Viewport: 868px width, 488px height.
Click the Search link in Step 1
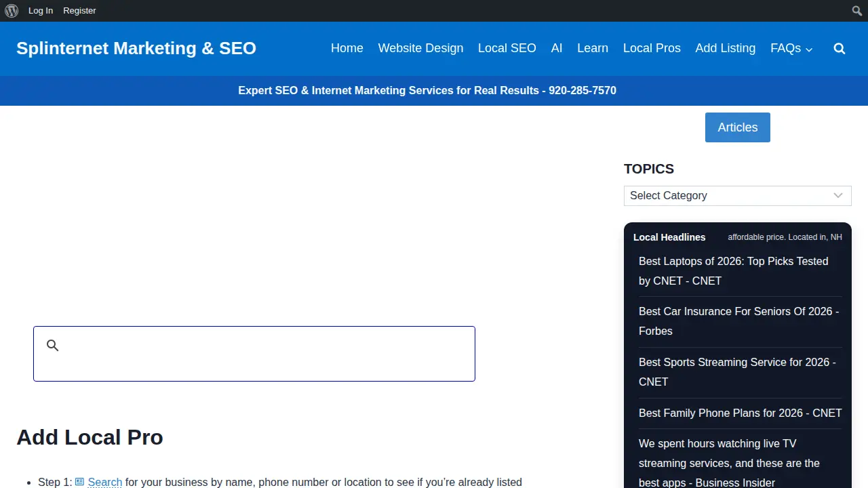[x=105, y=482]
